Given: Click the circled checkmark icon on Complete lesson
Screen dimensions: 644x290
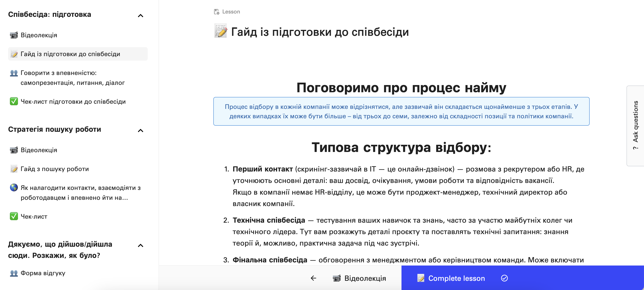Looking at the screenshot, I should tap(504, 278).
